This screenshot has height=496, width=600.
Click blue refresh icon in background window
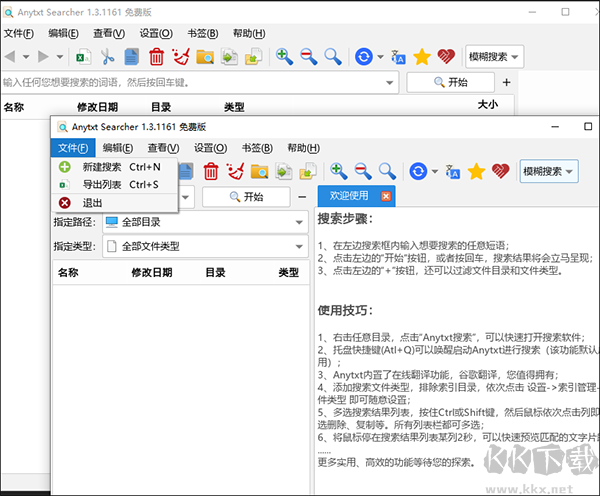[x=364, y=57]
